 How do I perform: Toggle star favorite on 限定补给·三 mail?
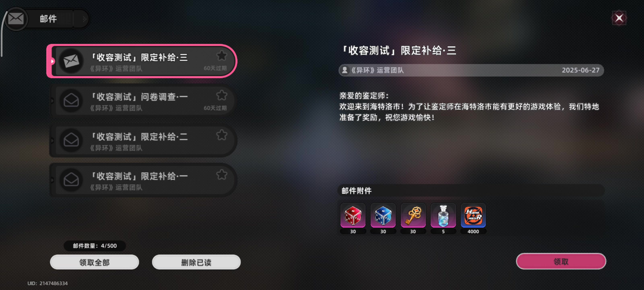(222, 56)
